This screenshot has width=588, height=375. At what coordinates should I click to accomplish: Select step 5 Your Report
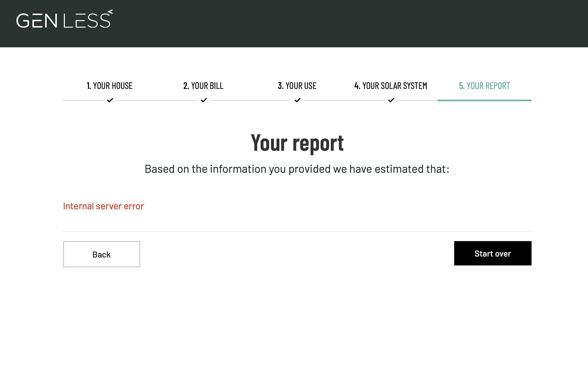click(484, 86)
